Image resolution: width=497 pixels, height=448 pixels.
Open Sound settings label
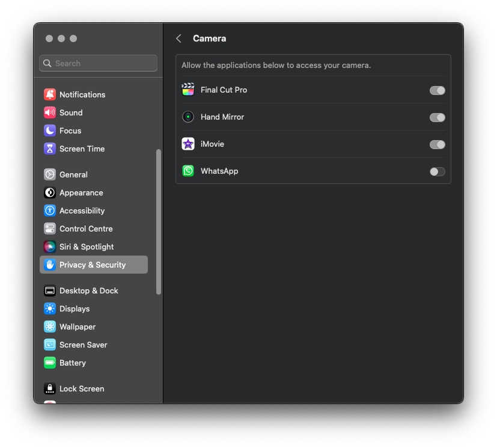(x=71, y=112)
